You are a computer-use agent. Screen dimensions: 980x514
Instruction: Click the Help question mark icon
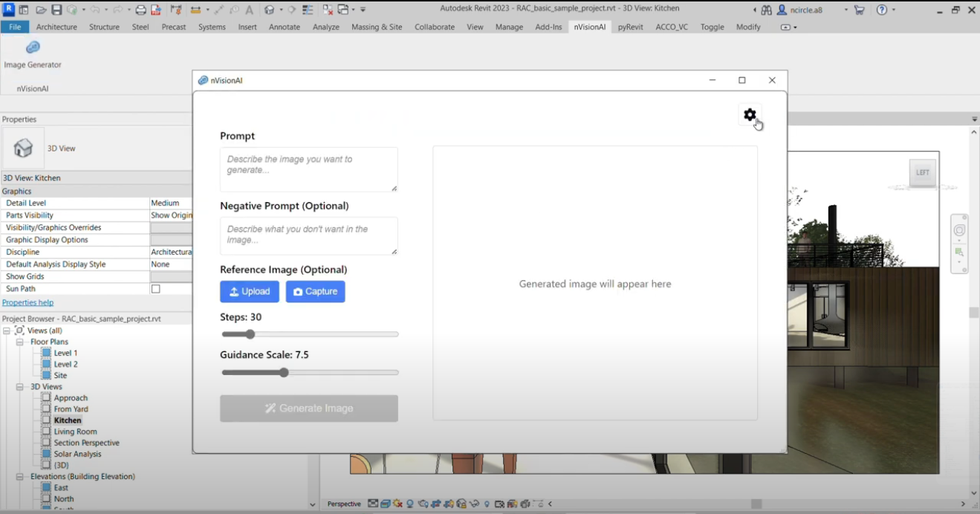coord(882,10)
